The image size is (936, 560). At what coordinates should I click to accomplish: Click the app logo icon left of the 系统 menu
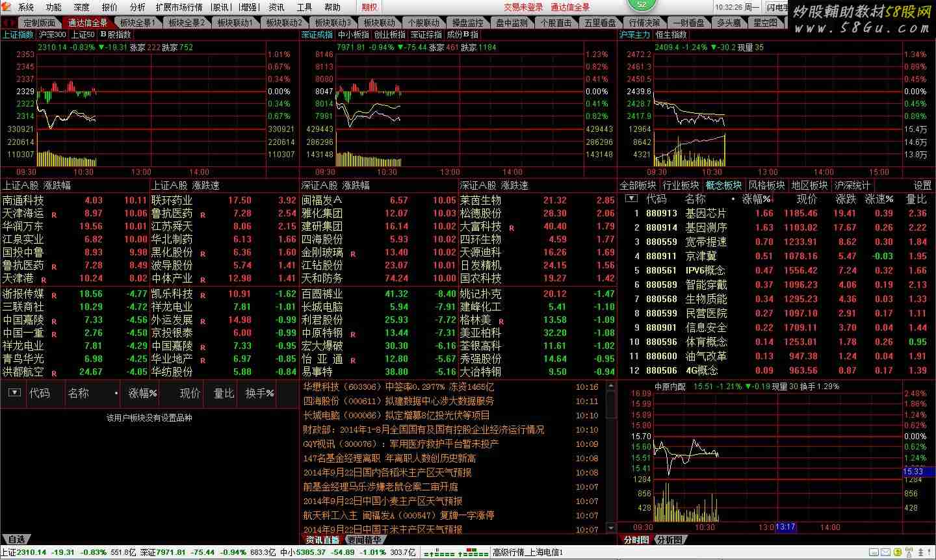click(7, 7)
